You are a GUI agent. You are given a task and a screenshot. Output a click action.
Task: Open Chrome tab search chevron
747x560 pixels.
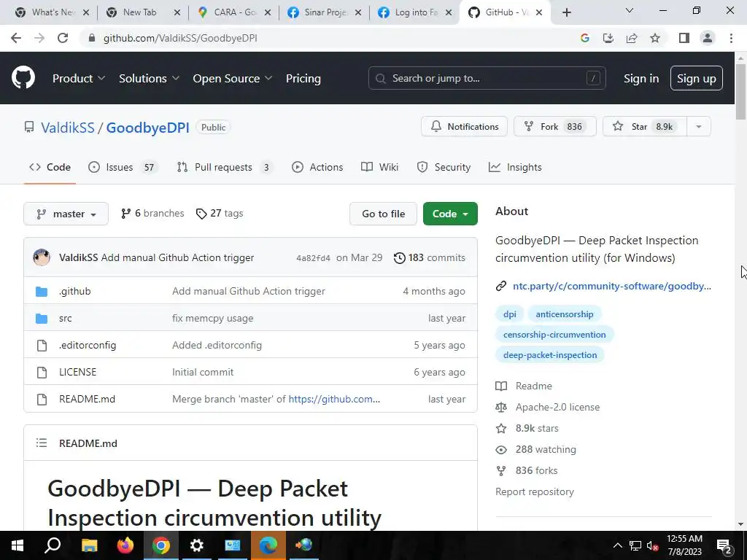(630, 10)
